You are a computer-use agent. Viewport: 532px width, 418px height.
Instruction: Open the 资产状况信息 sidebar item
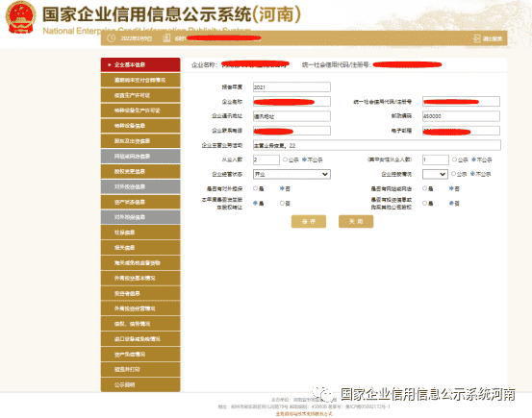point(140,202)
